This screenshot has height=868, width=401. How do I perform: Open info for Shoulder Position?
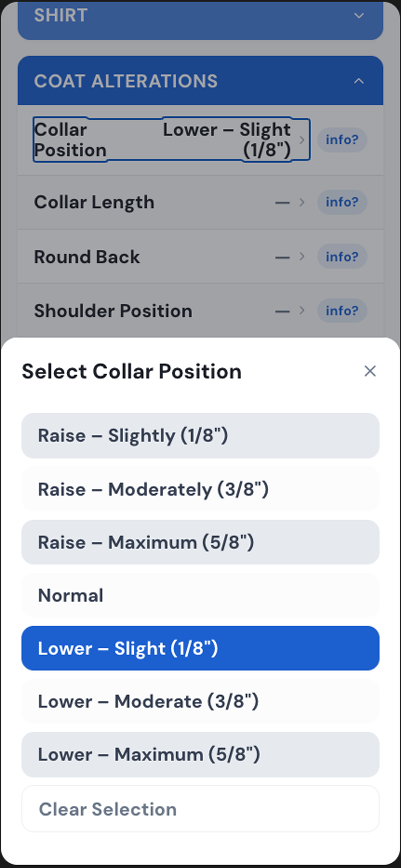coord(342,311)
